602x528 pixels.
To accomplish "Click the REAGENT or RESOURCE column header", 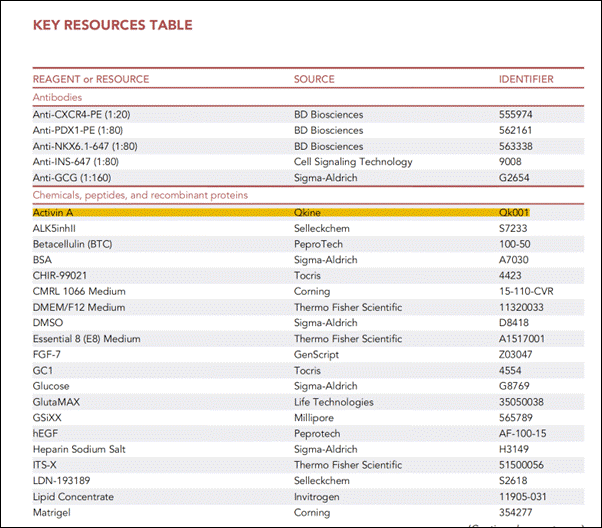I will point(91,79).
